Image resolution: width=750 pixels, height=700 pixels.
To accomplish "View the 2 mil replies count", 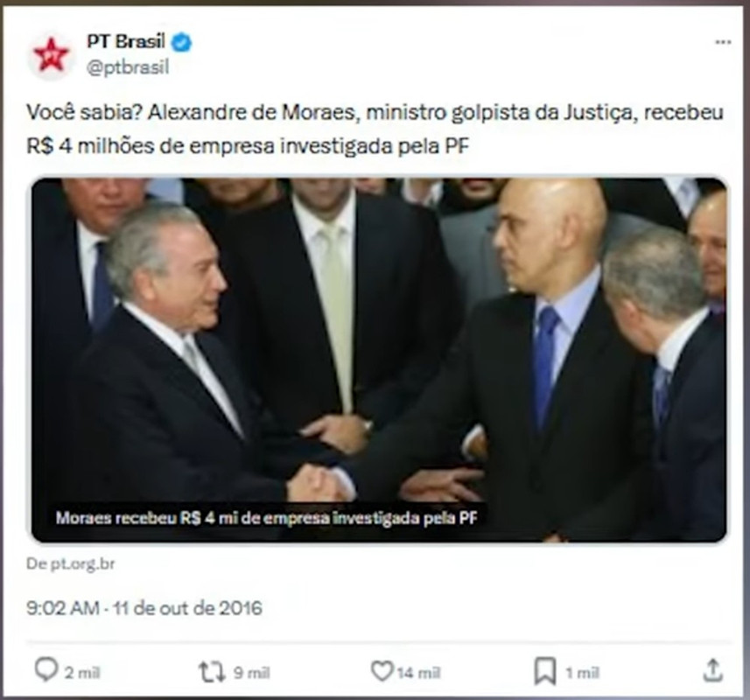I will (x=82, y=673).
